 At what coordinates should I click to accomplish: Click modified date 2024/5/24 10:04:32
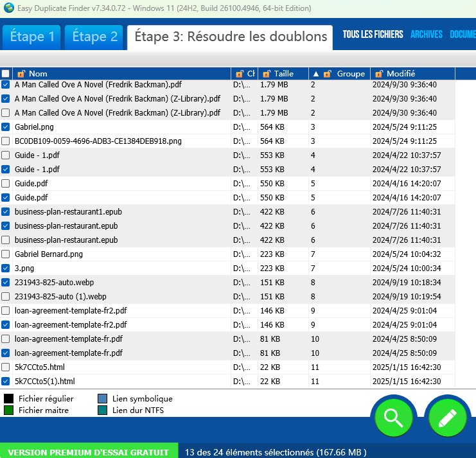(407, 254)
